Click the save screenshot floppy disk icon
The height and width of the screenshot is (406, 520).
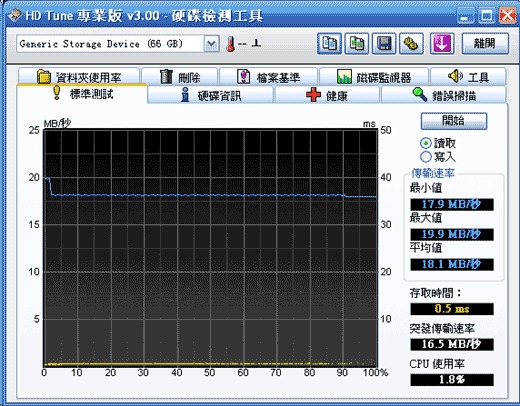pos(384,44)
